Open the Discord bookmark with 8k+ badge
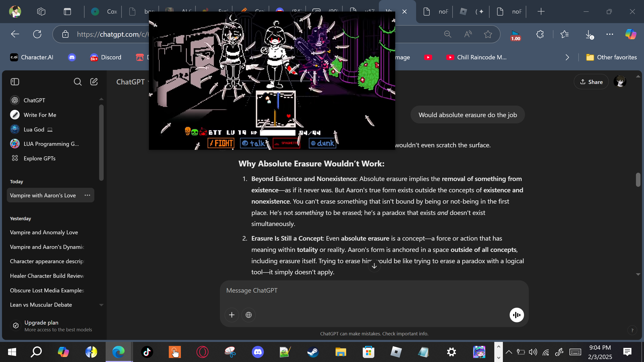Image resolution: width=644 pixels, height=362 pixels. [x=106, y=57]
